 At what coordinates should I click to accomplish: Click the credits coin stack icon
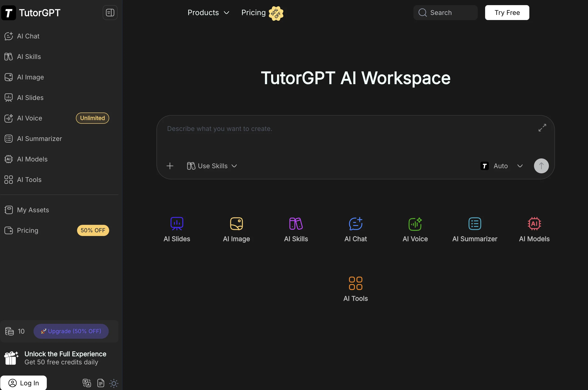click(10, 331)
